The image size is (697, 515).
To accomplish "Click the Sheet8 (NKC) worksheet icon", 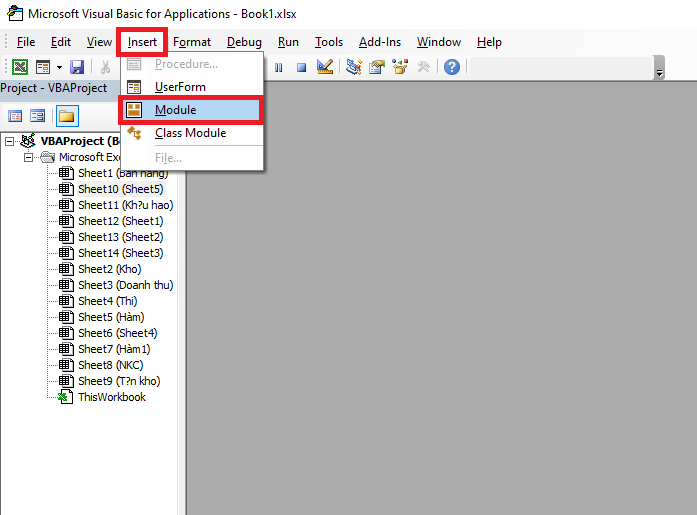I will (x=66, y=365).
